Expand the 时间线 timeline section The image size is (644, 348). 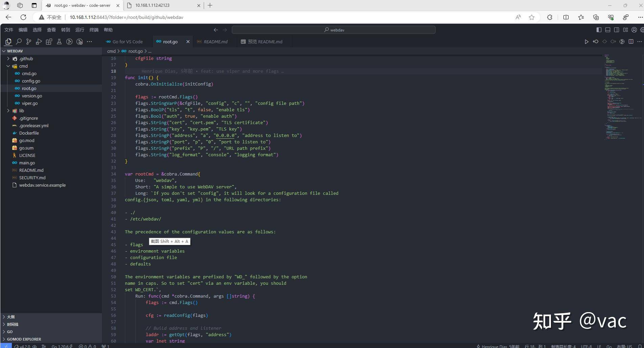click(x=51, y=324)
